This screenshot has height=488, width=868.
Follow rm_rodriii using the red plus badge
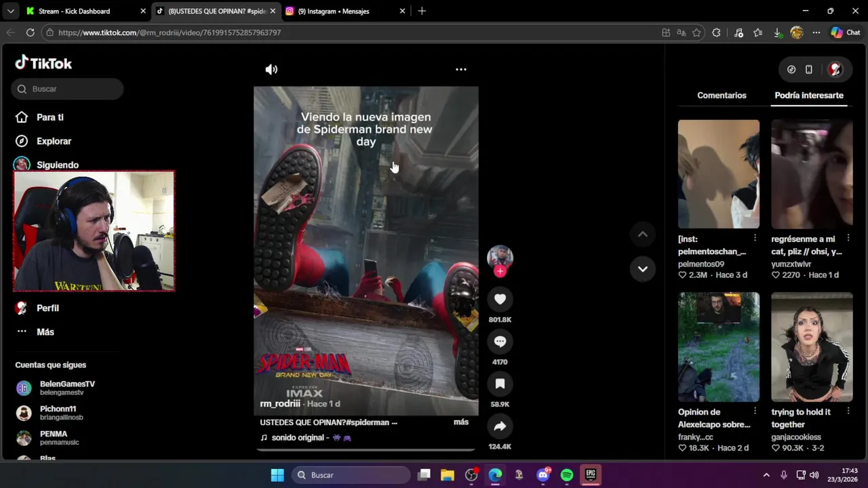(x=500, y=272)
